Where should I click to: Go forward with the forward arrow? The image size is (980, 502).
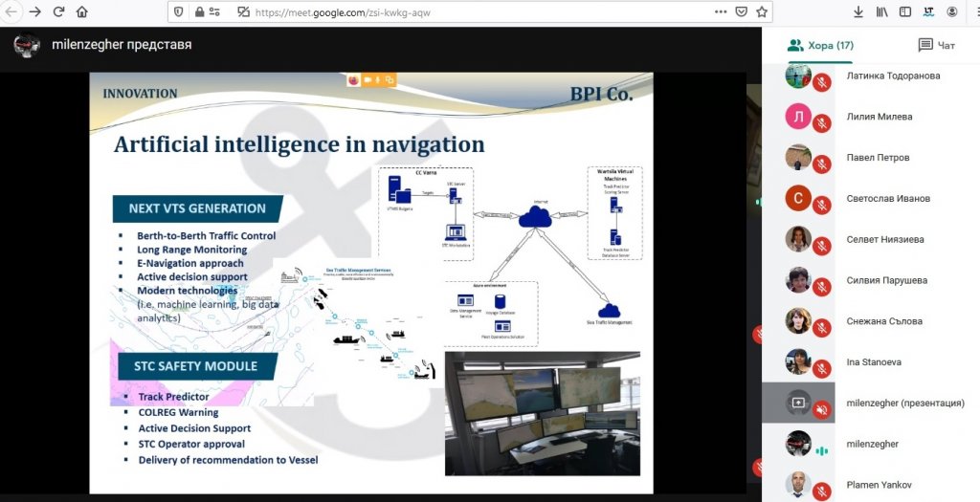[x=35, y=11]
